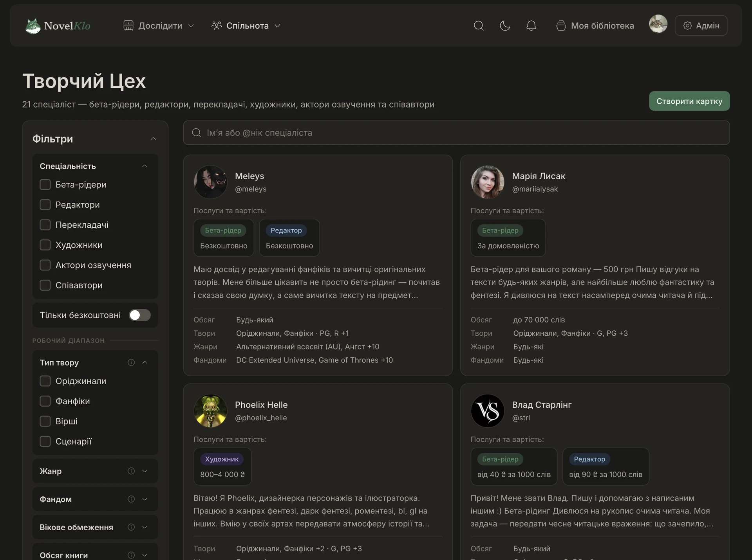Open Meleys profile avatar
752x560 pixels.
click(210, 182)
